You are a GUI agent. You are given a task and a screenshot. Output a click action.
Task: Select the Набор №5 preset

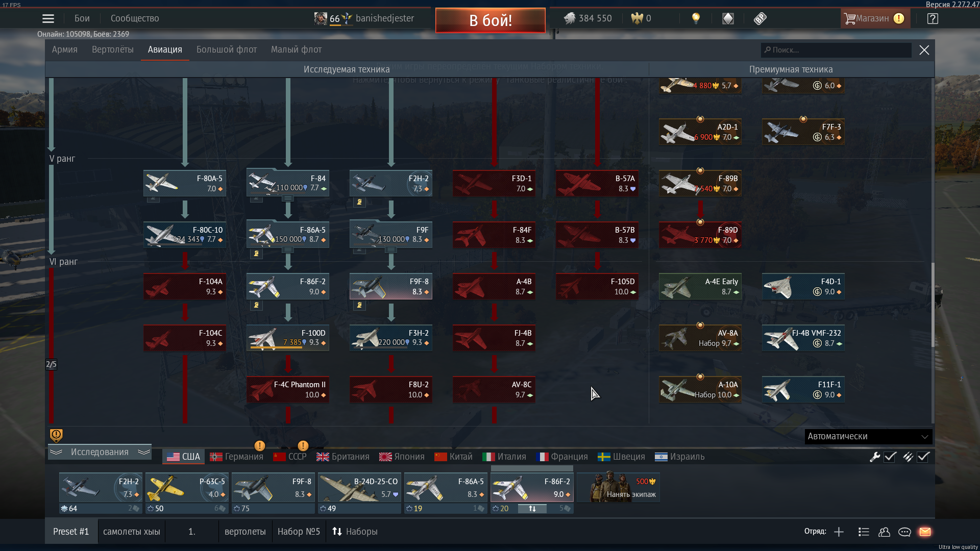pos(299,532)
